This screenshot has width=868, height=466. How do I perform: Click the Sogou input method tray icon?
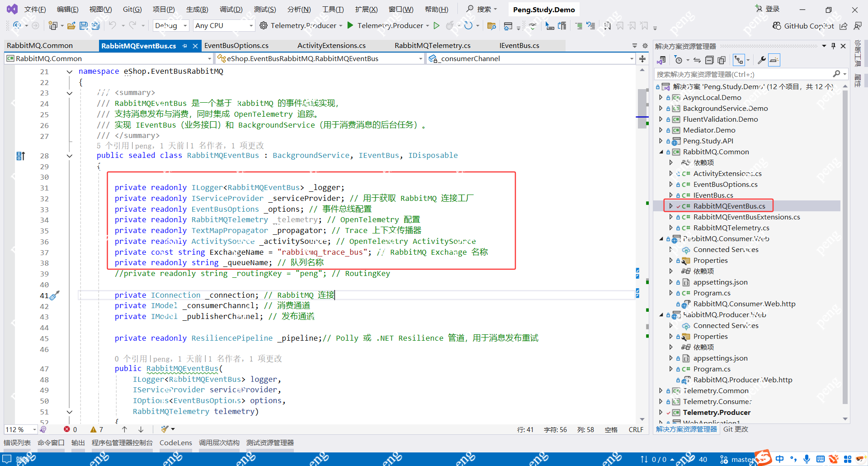[763, 457]
